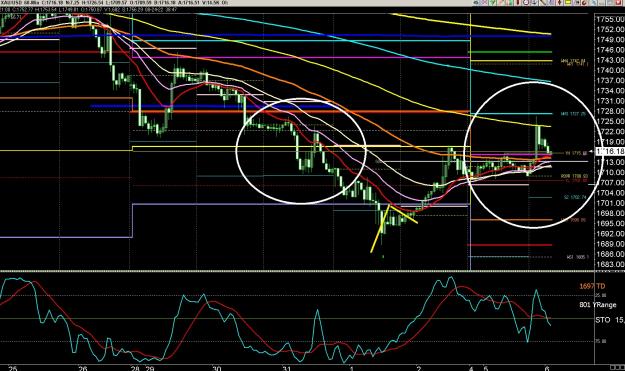Click the 1755.00 price axis label

click(x=610, y=19)
